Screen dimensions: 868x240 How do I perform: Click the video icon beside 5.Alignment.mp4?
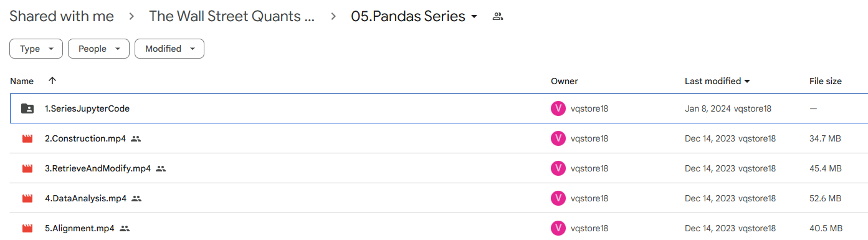(27, 228)
